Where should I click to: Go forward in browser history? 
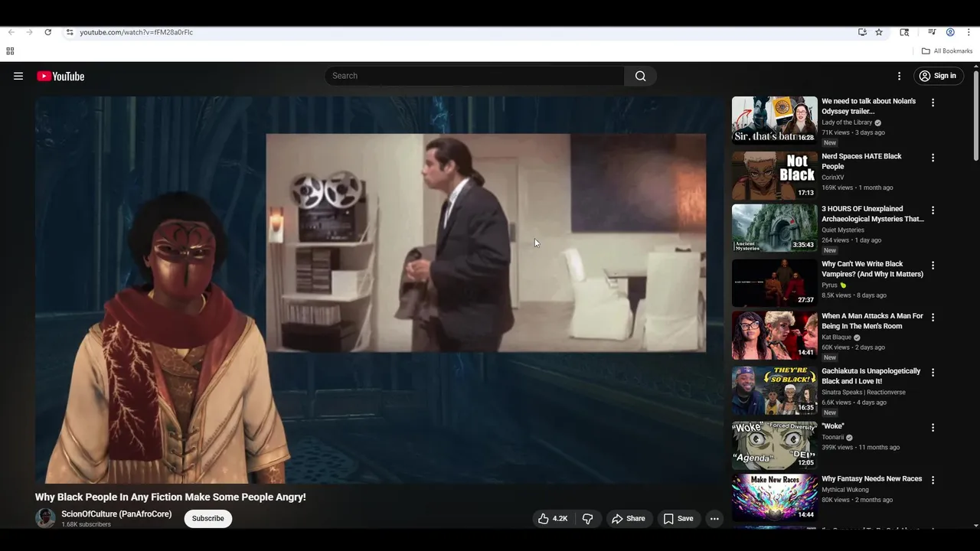(29, 32)
